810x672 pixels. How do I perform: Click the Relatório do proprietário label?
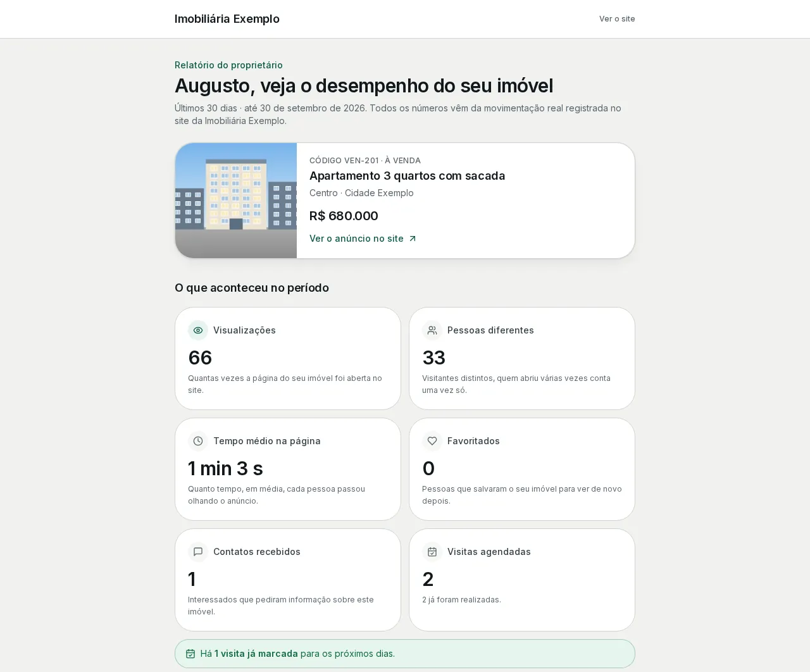click(x=228, y=65)
